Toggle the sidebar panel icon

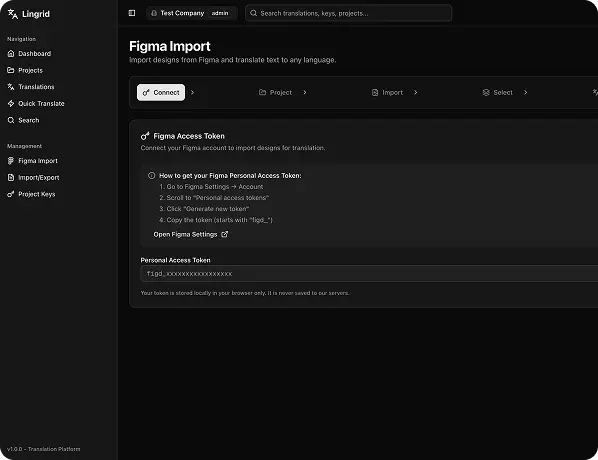132,13
